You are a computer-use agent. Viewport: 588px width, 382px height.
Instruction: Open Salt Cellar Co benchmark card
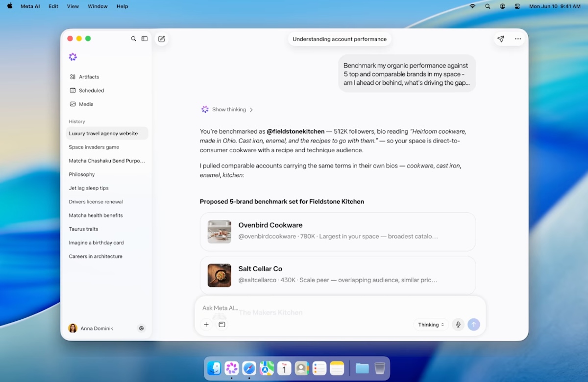pyautogui.click(x=338, y=275)
